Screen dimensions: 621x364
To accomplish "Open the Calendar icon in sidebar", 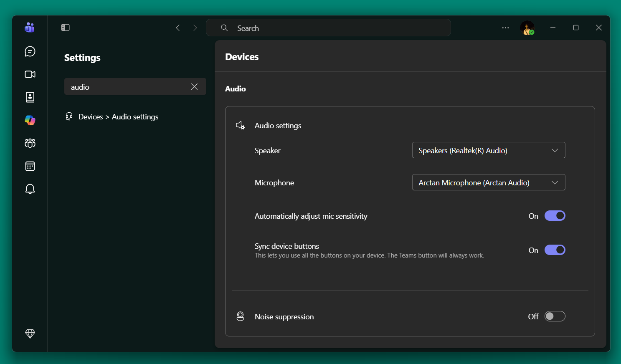I will click(30, 166).
